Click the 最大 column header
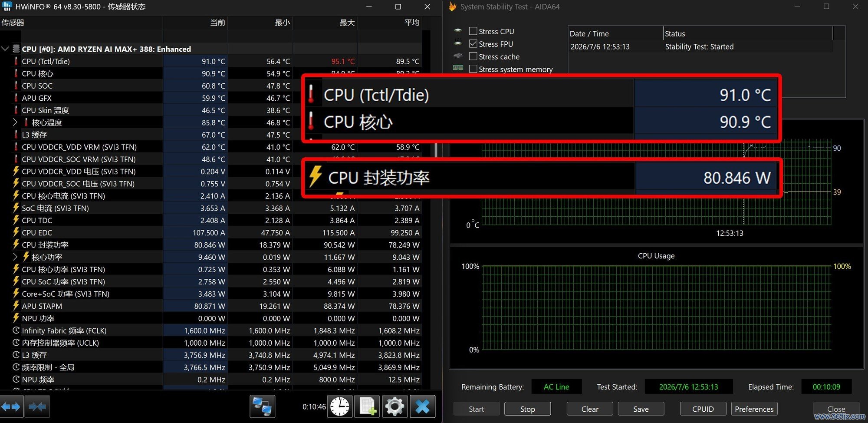This screenshot has height=423, width=868. point(325,23)
